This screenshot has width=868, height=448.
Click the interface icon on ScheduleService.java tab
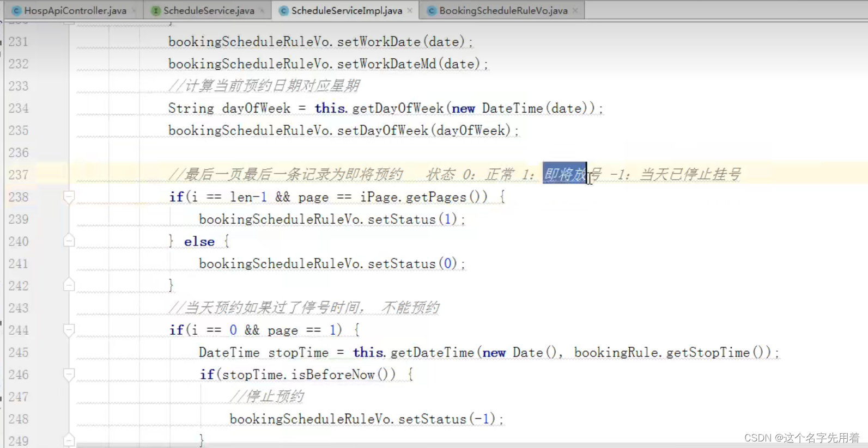click(156, 11)
